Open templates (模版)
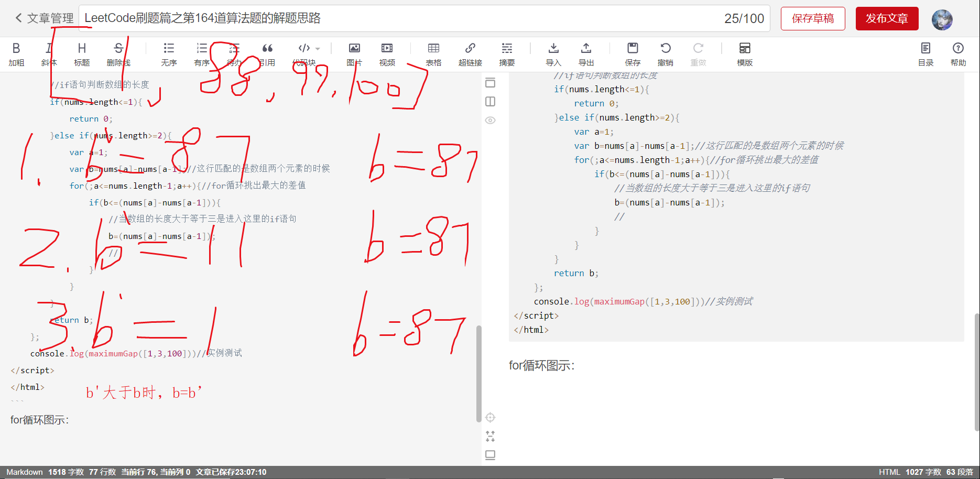 (x=745, y=55)
